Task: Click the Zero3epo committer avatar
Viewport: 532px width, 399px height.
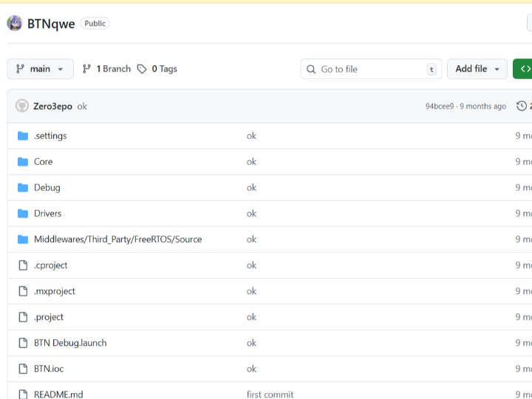Action: (x=22, y=106)
